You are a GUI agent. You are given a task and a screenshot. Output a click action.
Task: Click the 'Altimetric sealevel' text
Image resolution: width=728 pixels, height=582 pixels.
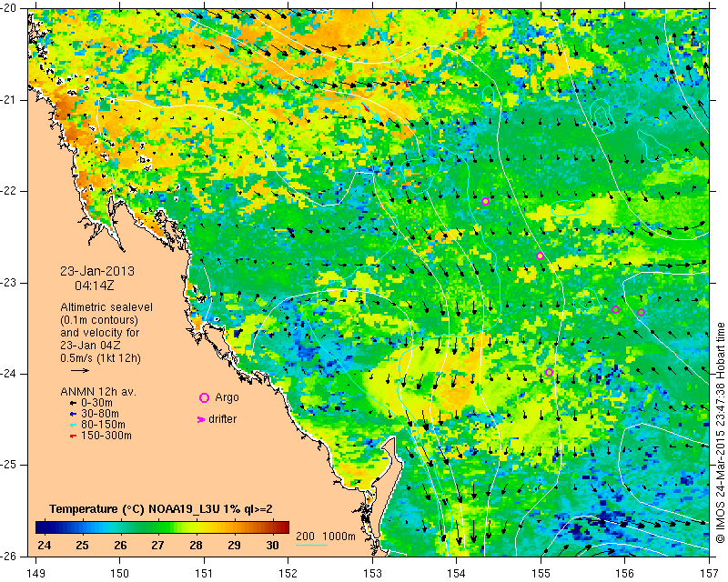(106, 307)
